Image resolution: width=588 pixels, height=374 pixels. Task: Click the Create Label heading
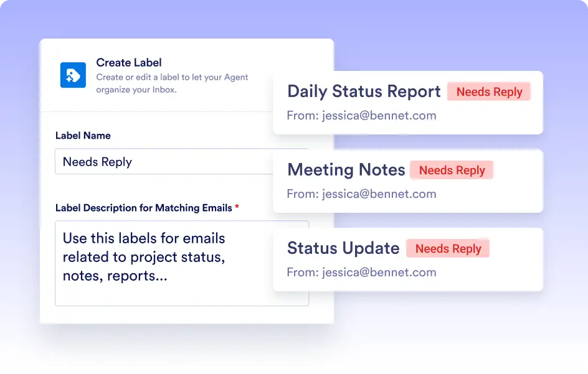[128, 63]
